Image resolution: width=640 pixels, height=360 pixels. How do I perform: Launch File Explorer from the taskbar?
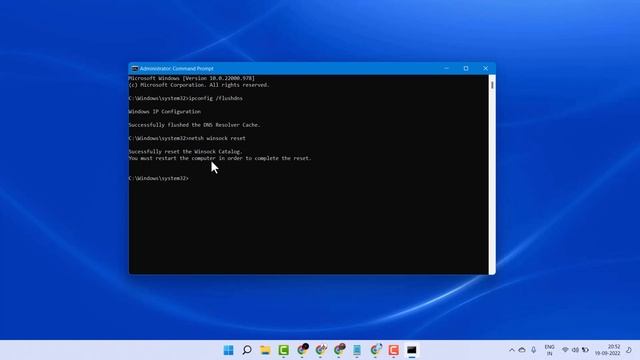pyautogui.click(x=265, y=350)
